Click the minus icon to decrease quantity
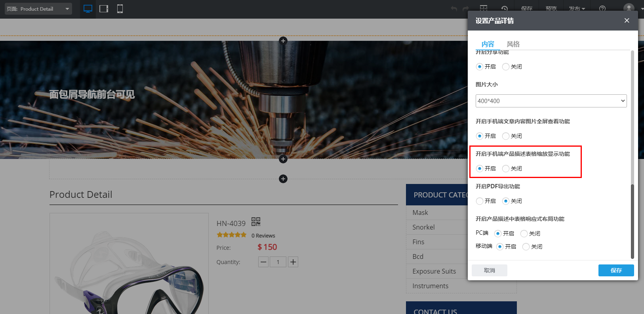 [263, 262]
